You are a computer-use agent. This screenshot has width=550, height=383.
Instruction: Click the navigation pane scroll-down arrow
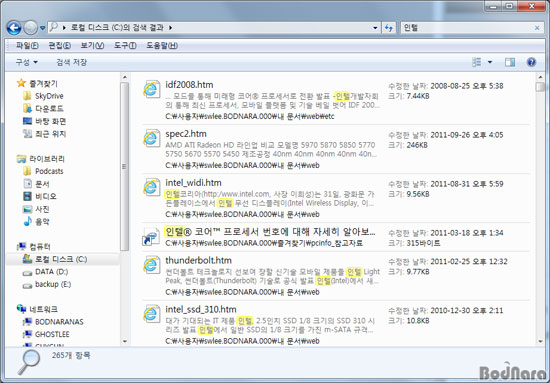coord(125,341)
